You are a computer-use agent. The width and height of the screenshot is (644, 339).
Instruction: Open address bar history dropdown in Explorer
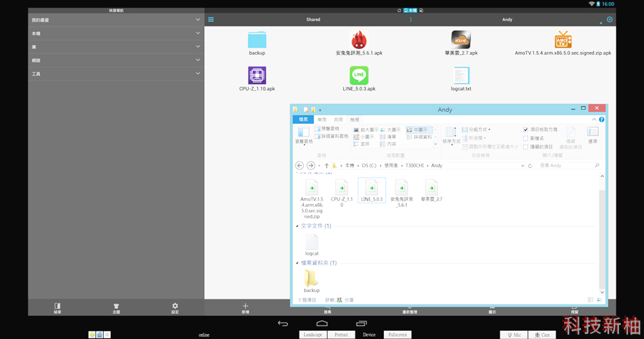point(522,165)
